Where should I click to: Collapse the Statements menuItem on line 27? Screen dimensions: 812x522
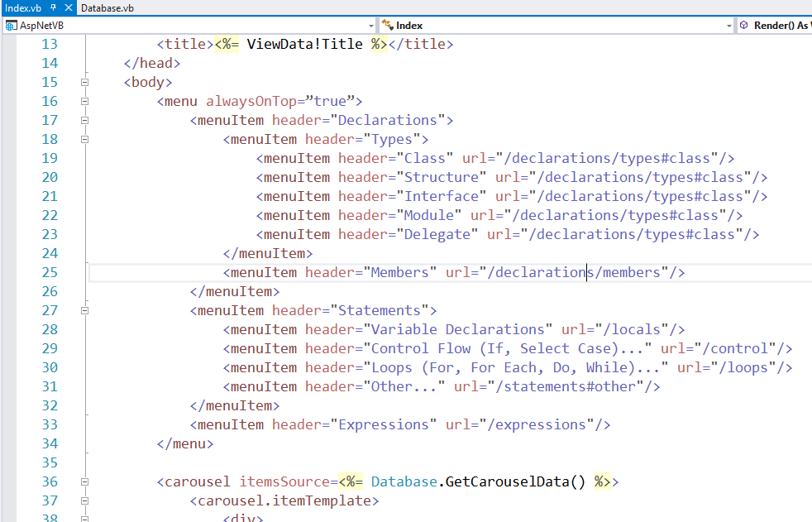pos(84,310)
